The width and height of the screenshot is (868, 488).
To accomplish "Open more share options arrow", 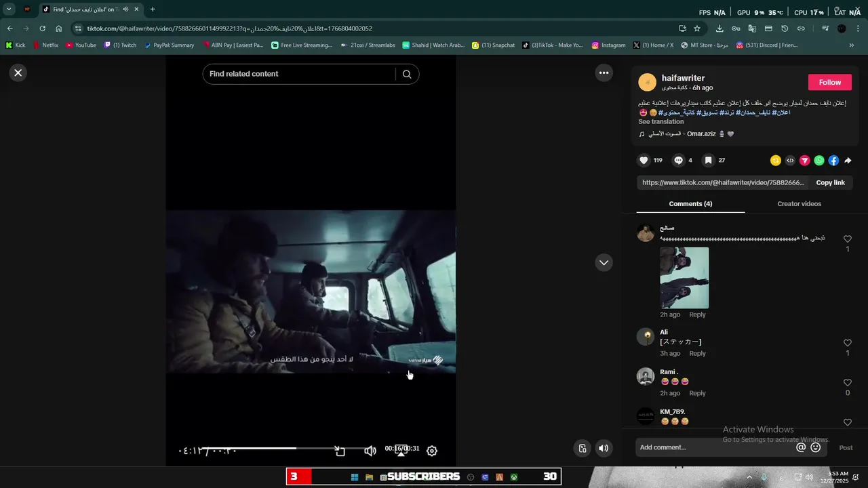I will [848, 161].
